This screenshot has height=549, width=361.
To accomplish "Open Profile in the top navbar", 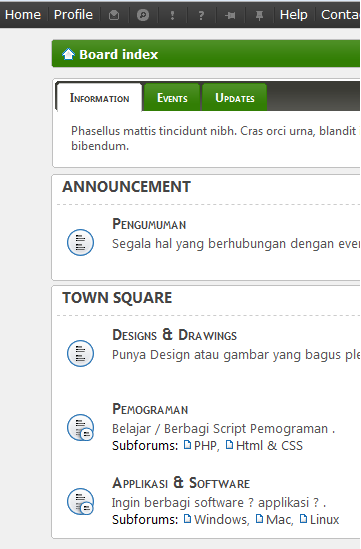I will 73,15.
